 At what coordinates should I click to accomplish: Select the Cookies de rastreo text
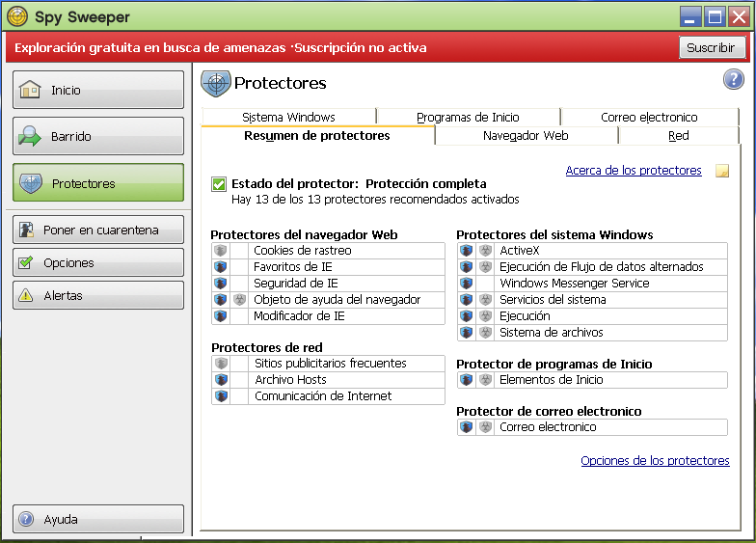point(303,251)
